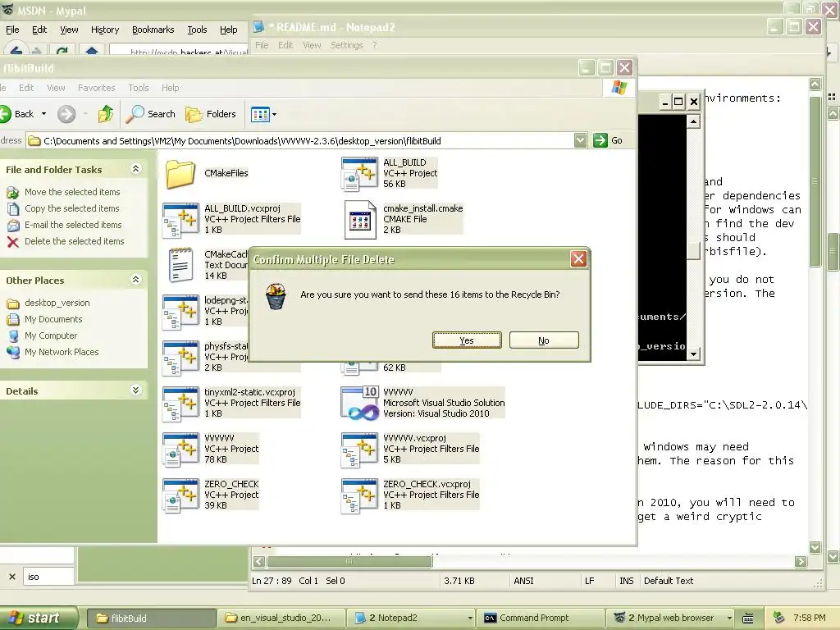
Task: Select tinyxml2-static.vcxproj filters file icon
Action: 180,404
